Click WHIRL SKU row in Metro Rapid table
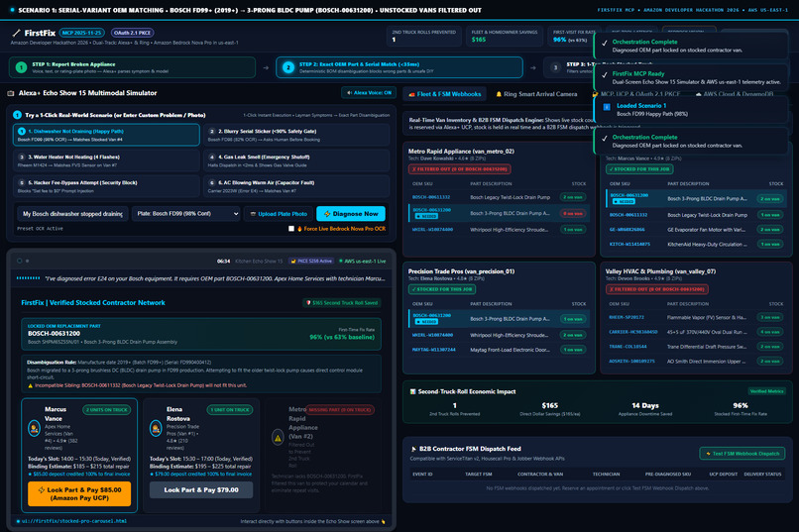Screen dimensions: 799x532 coord(499,230)
